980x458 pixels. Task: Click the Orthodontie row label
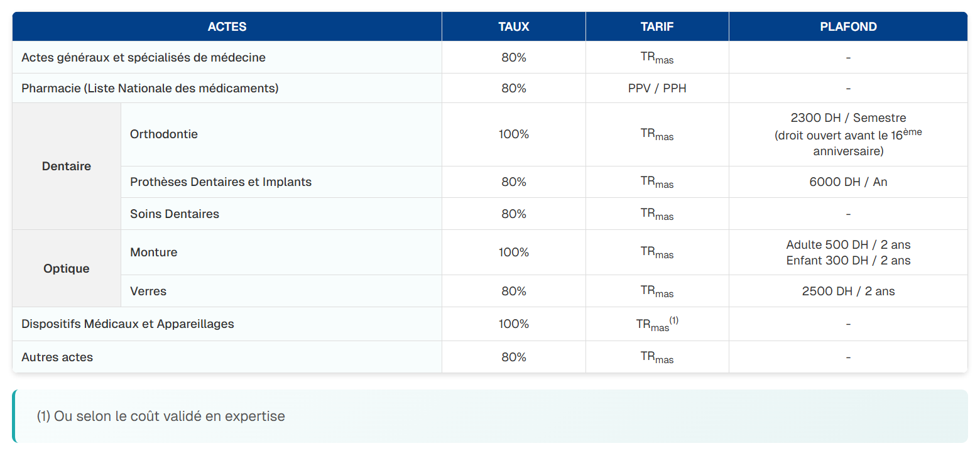coord(164,134)
